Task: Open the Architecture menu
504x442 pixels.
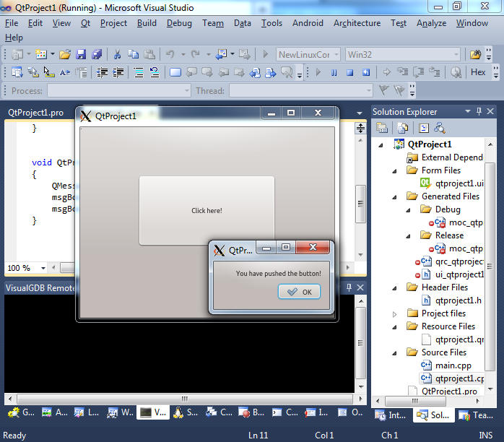Action: pos(357,23)
